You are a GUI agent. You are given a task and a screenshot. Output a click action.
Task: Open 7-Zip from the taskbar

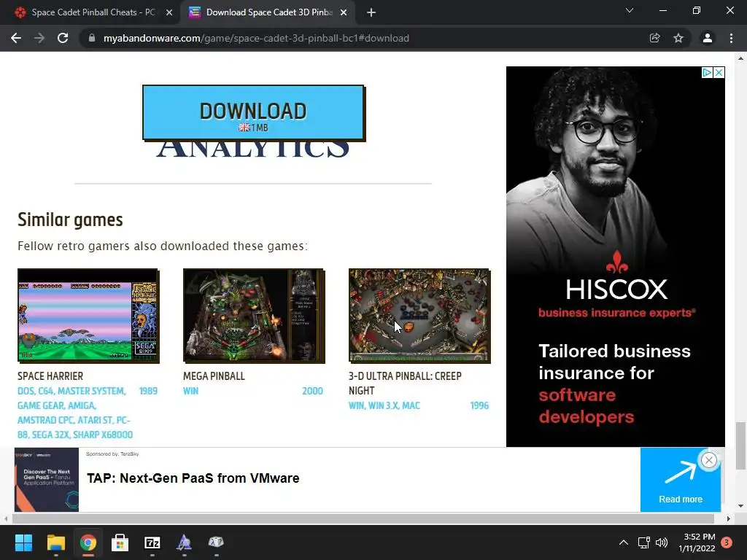point(152,542)
